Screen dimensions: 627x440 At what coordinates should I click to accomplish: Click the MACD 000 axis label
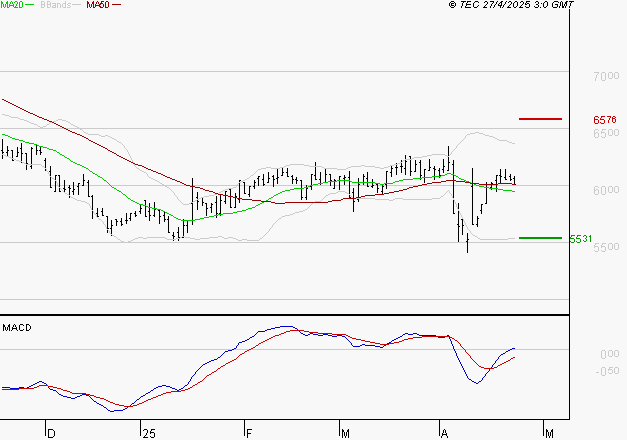coord(610,354)
